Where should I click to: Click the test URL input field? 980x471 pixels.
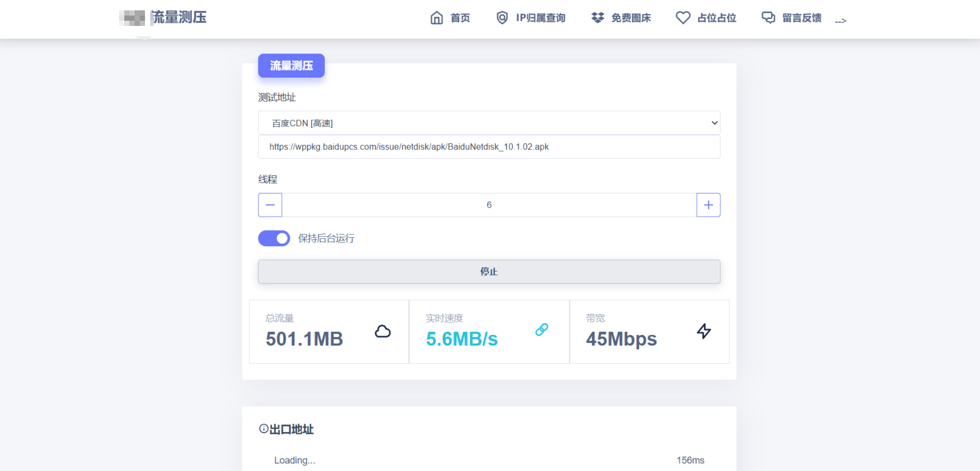click(x=489, y=147)
